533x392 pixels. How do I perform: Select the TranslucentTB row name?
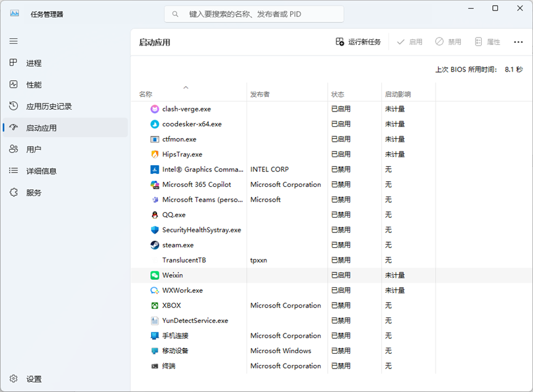pos(184,260)
